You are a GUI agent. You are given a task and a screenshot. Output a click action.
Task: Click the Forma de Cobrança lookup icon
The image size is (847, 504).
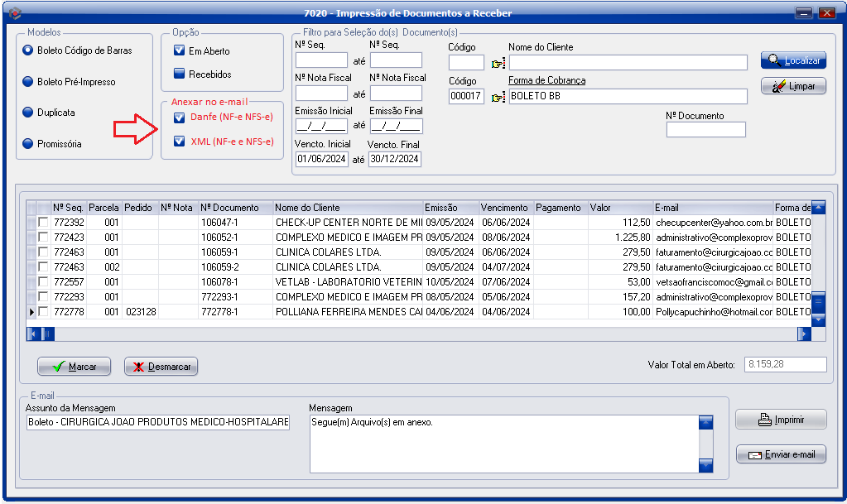pyautogui.click(x=498, y=97)
